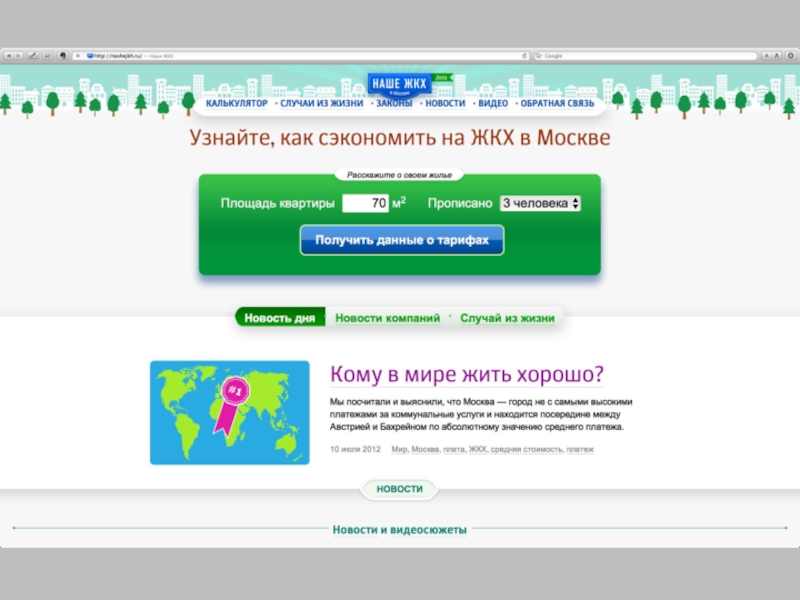
Task: Click the larger text size button
Action: (777, 56)
